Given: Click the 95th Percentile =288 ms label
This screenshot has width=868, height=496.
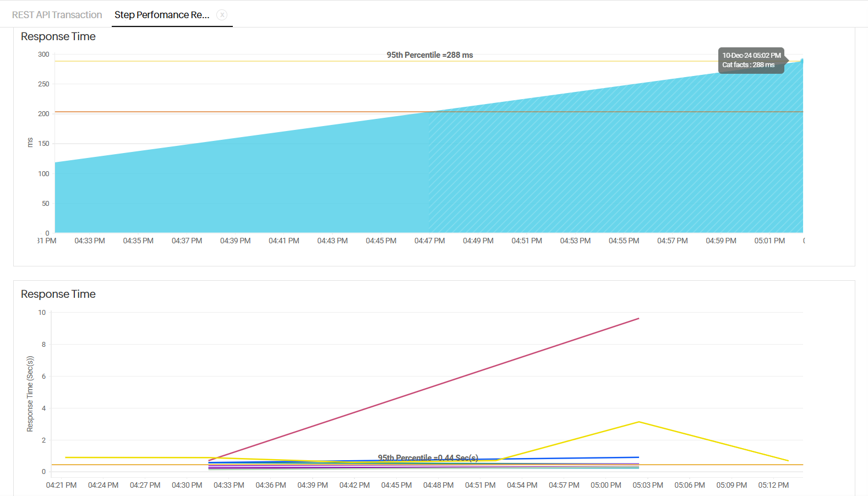Looking at the screenshot, I should (x=429, y=55).
